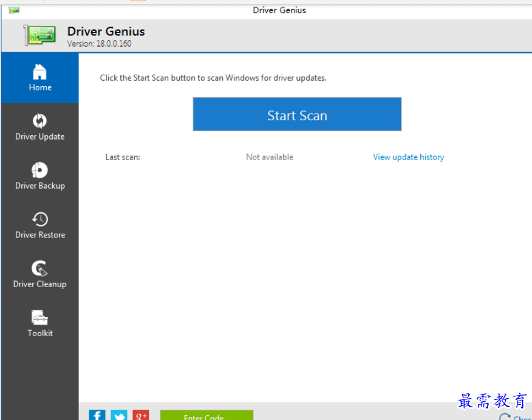
Task: Select the Driver Cleanup label in the sidebar
Action: 39,284
